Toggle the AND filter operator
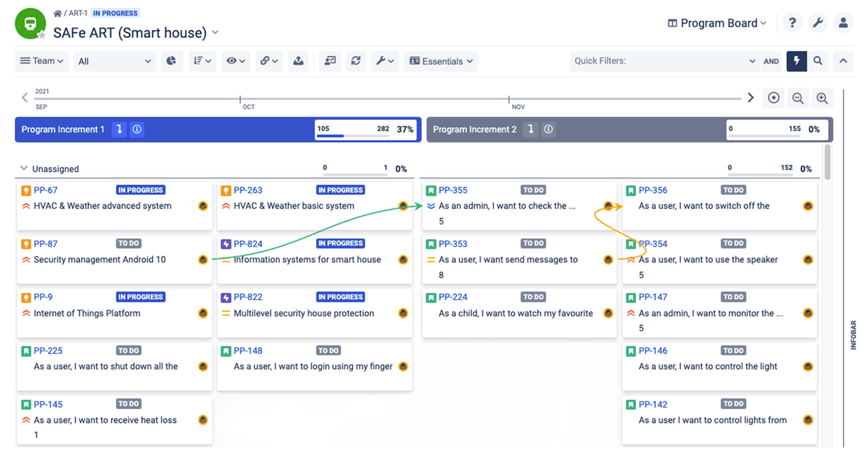 pyautogui.click(x=771, y=61)
